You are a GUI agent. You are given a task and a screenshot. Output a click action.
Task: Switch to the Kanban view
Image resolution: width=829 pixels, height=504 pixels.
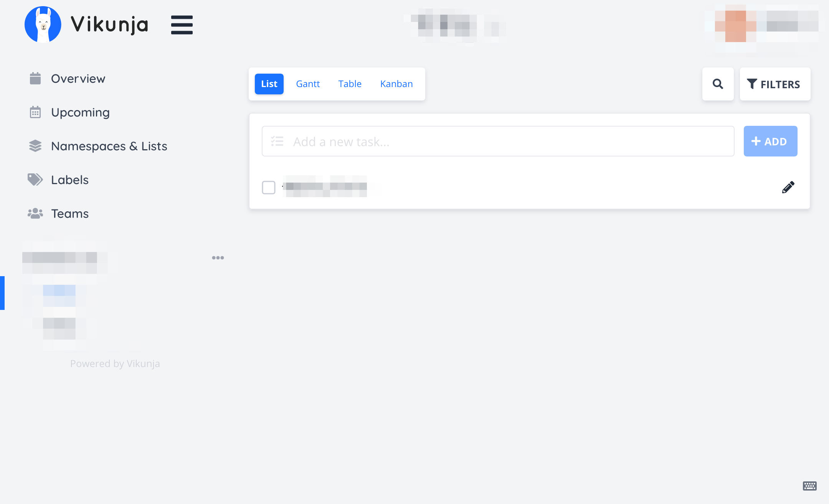click(396, 84)
